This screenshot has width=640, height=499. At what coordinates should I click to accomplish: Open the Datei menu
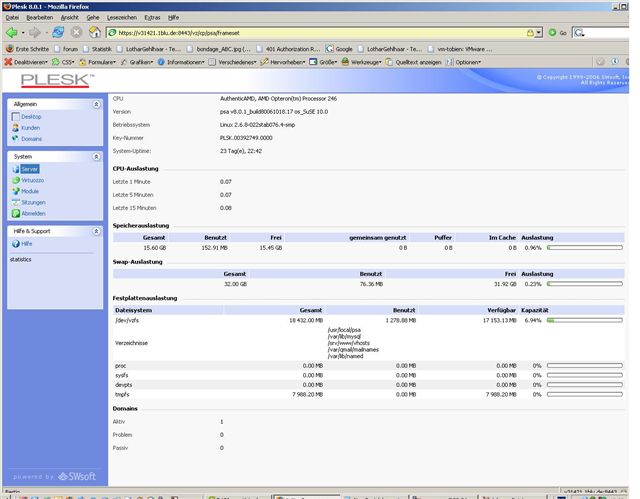[x=12, y=18]
